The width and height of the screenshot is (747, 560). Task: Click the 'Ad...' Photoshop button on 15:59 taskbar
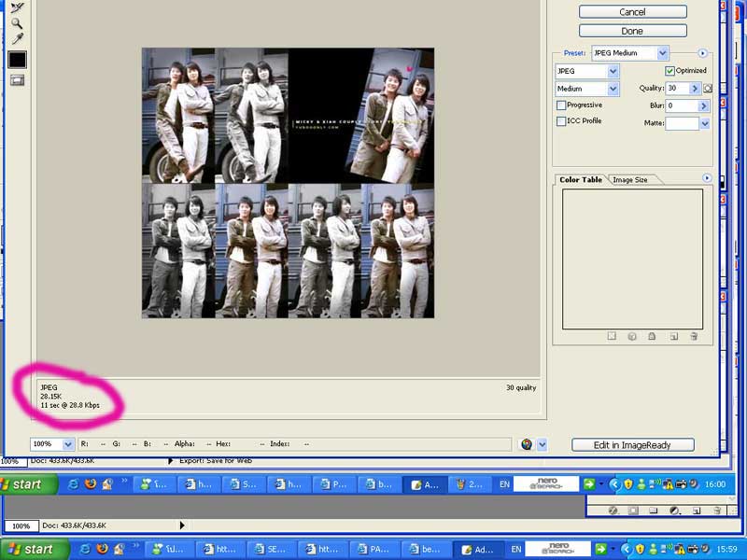[478, 549]
